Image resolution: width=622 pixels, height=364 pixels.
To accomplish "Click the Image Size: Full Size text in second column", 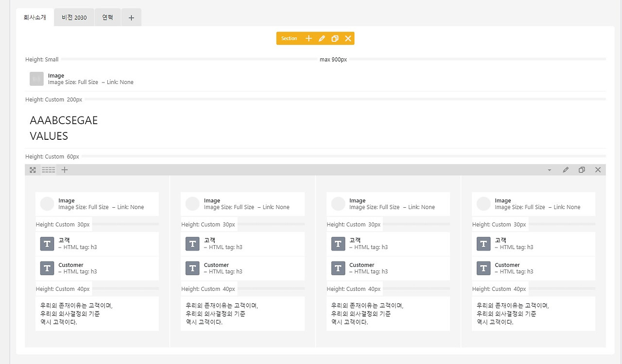I will 229,207.
